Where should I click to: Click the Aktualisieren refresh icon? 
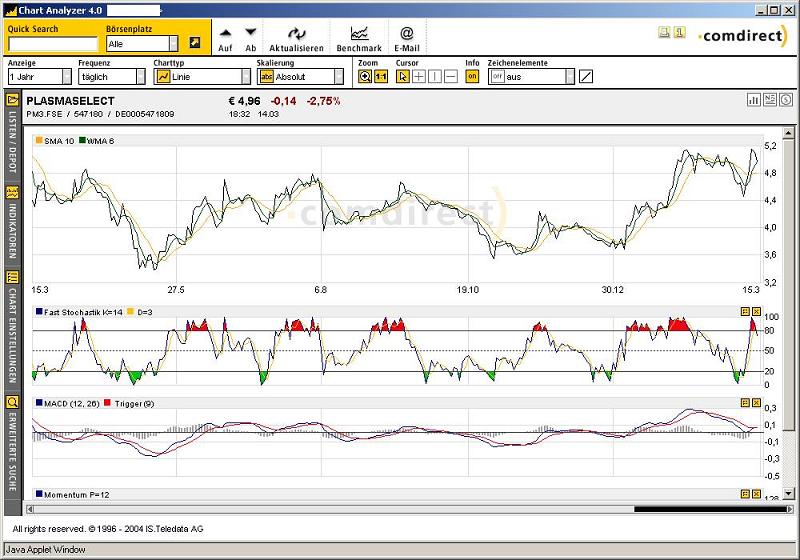296,34
